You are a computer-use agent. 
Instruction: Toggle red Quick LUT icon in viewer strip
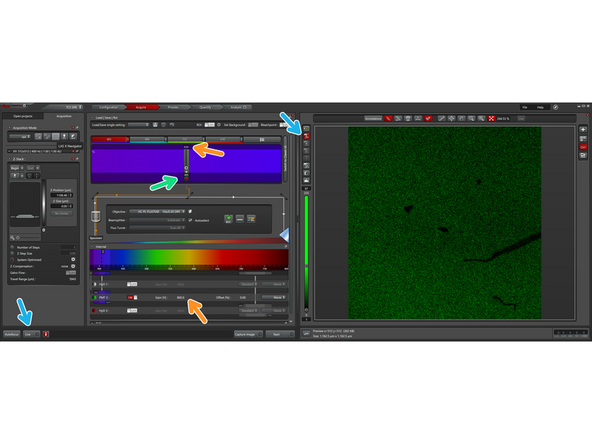coord(306,136)
